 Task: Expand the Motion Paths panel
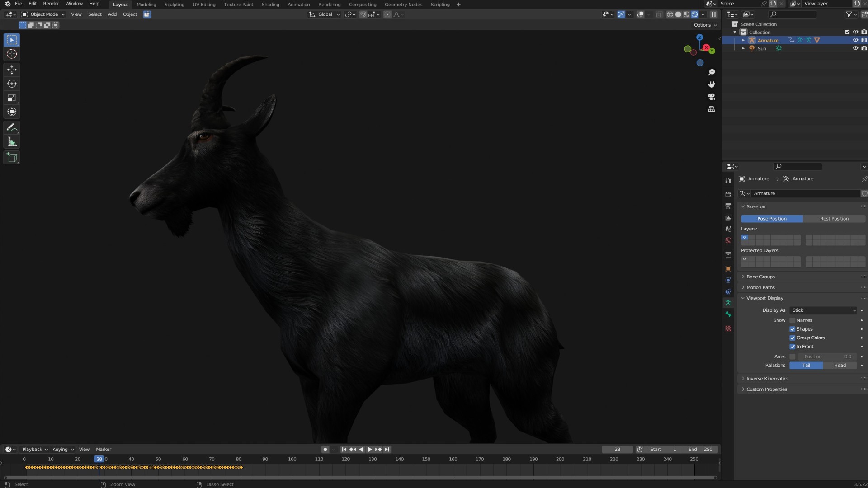click(x=760, y=288)
